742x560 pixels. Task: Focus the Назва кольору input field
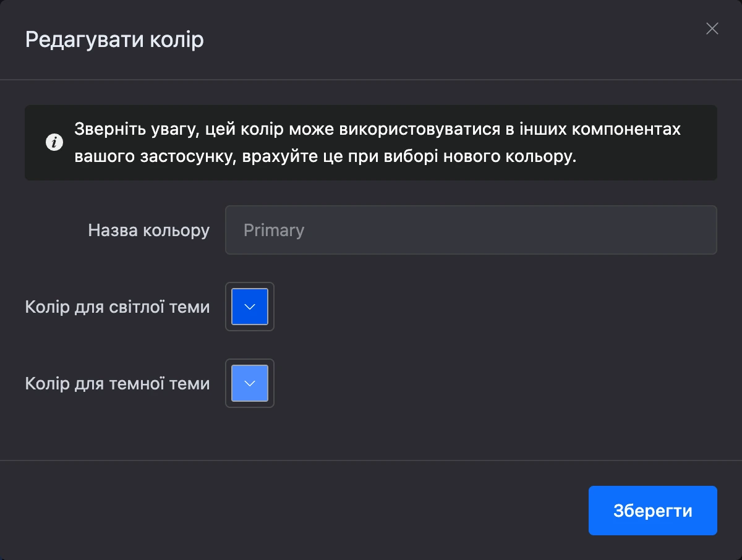click(471, 230)
